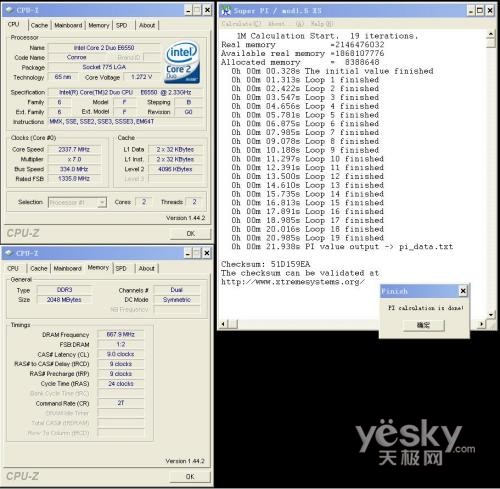Switch to Memory tab in top CPU-Z window
This screenshot has width=500, height=489.
(x=99, y=25)
